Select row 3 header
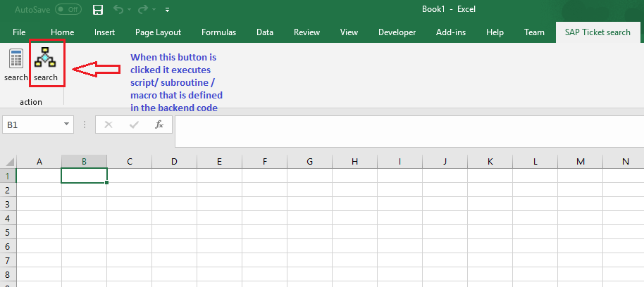Viewport: 644px width, 287px height. click(x=8, y=204)
